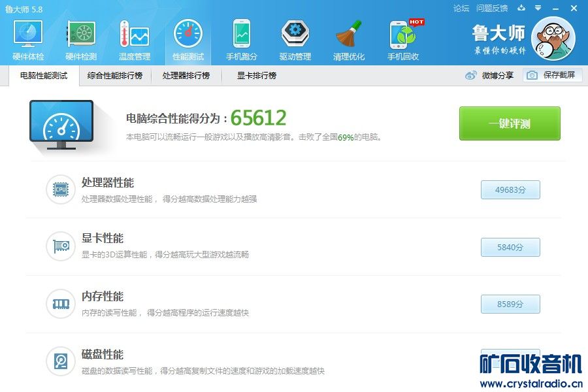
Task: Switch to 综合性能排行榜 tab
Action: [x=115, y=76]
